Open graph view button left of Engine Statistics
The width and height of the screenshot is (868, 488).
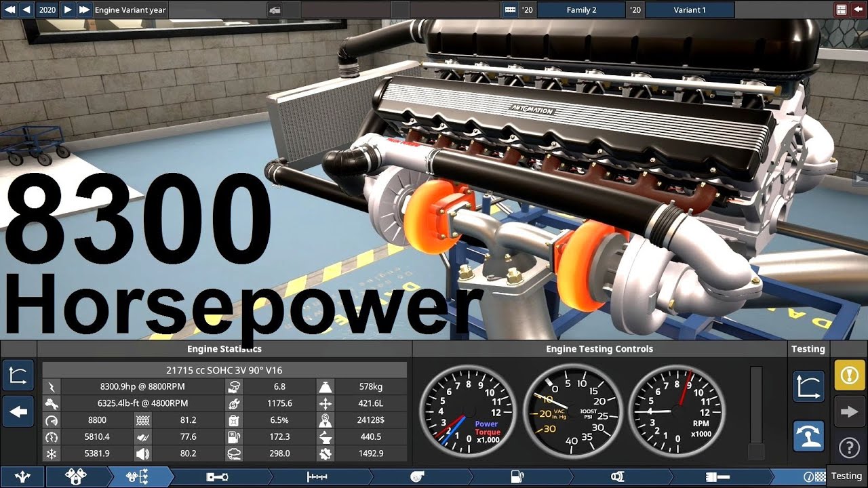tap(18, 375)
